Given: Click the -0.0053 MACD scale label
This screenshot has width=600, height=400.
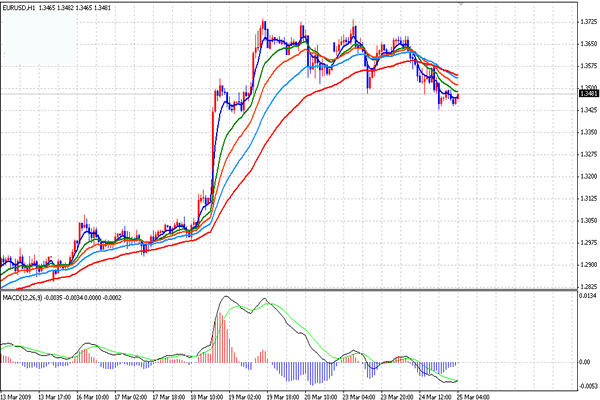Looking at the screenshot, I should 589,386.
